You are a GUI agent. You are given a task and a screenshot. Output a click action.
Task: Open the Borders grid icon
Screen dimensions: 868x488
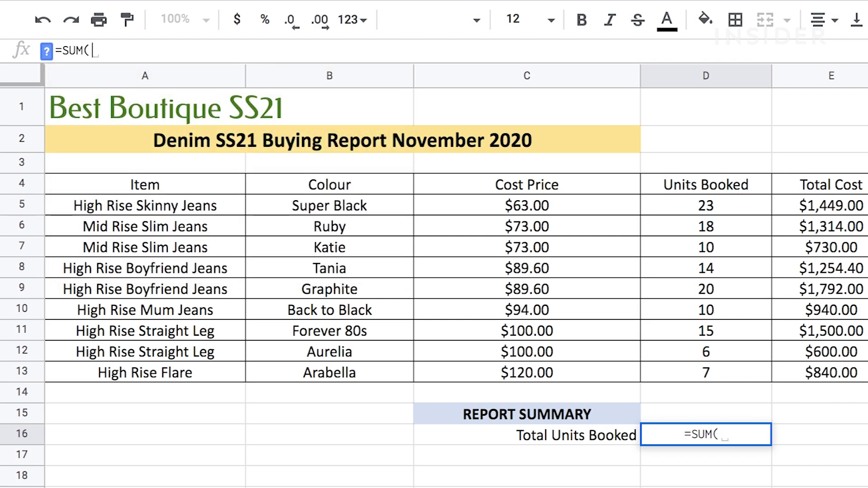point(735,19)
